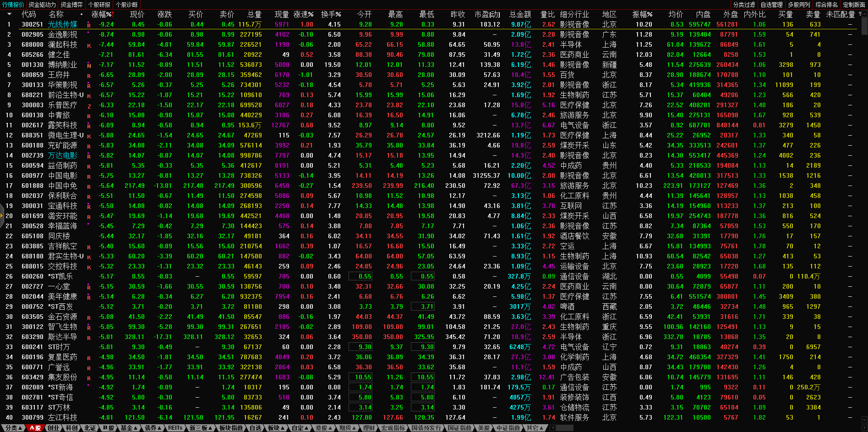Click the question mark icon in header

pyautogui.click(x=860, y=14)
